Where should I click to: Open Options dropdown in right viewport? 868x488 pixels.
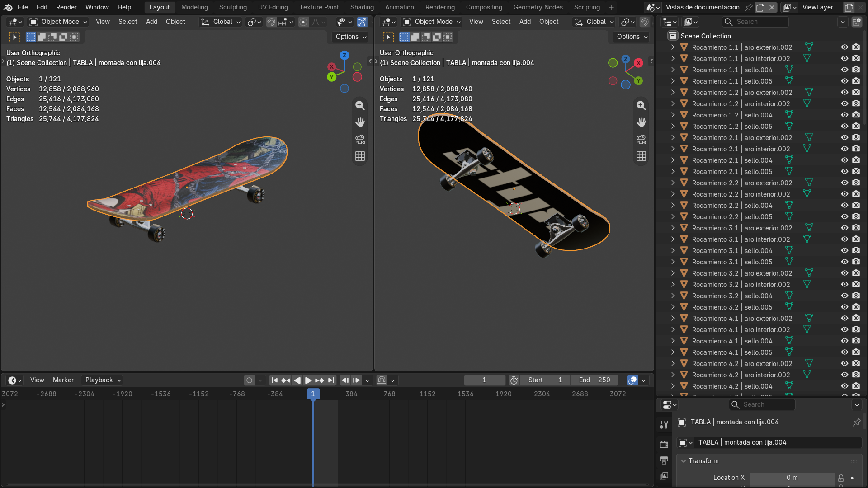632,37
